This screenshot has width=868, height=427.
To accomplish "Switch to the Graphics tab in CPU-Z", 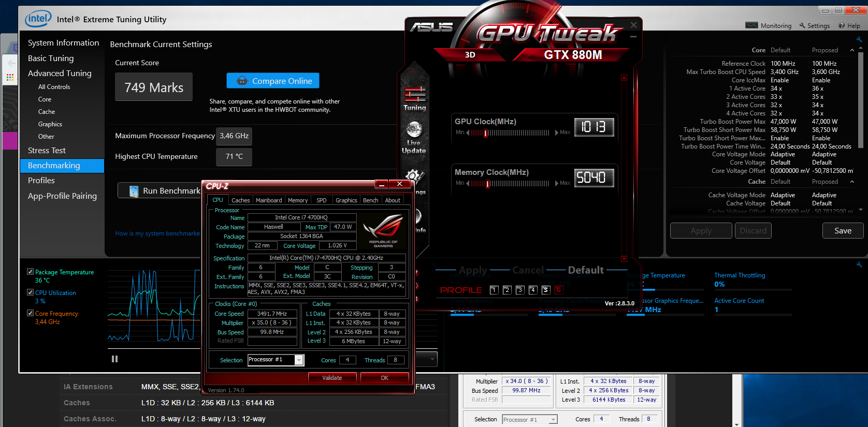I will click(x=346, y=200).
